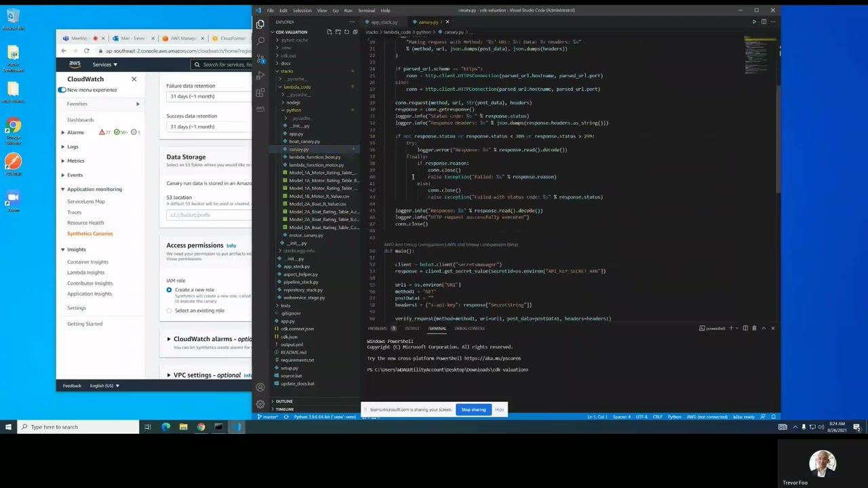Click the Windows taskbar search box
The width and height of the screenshot is (868, 488).
pos(78,427)
